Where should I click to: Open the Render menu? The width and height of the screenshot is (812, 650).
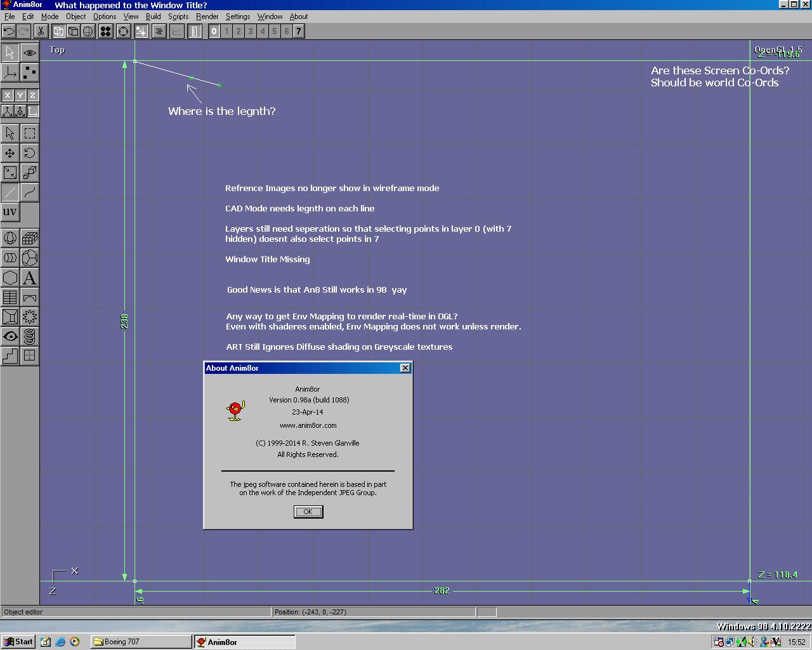click(x=207, y=17)
